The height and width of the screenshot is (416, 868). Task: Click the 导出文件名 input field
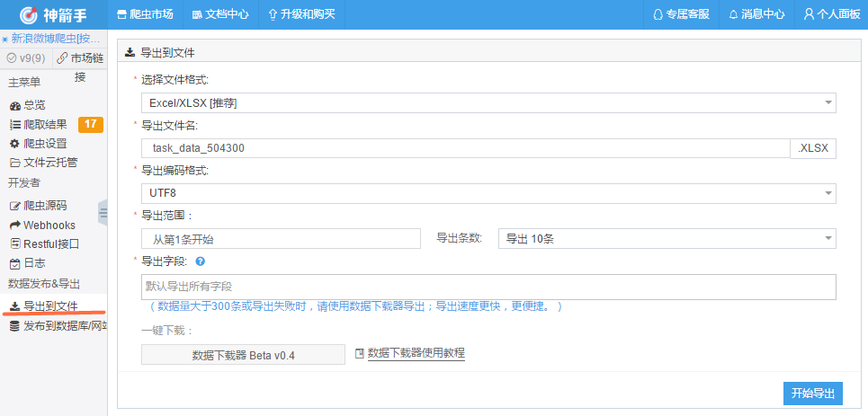coord(465,148)
